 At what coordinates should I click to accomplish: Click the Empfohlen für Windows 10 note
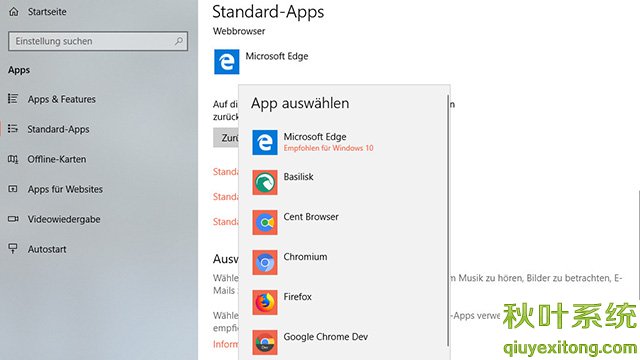(x=329, y=148)
